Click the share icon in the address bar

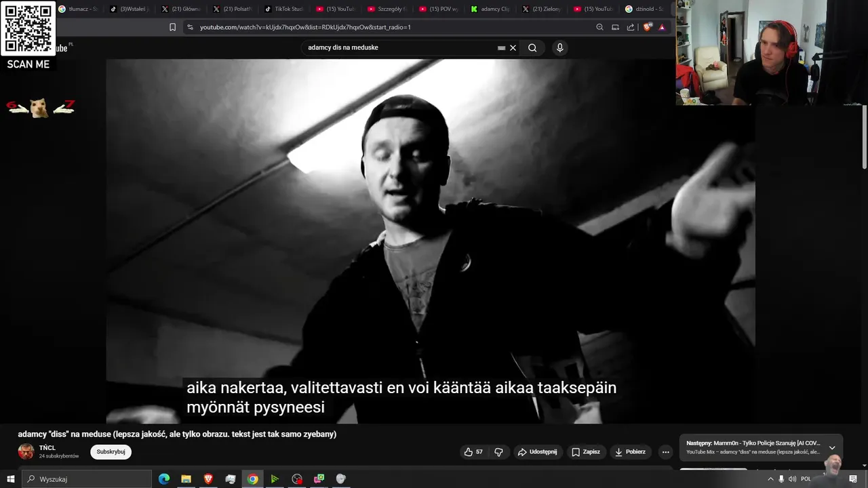631,27
